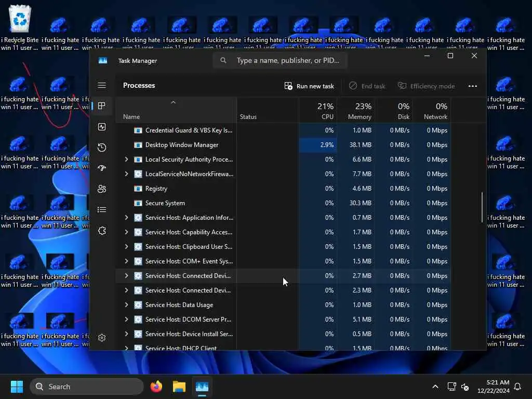Screen dimensions: 532x399
Task: Click the process list vertical scrollbar thumb
Action: point(482,207)
